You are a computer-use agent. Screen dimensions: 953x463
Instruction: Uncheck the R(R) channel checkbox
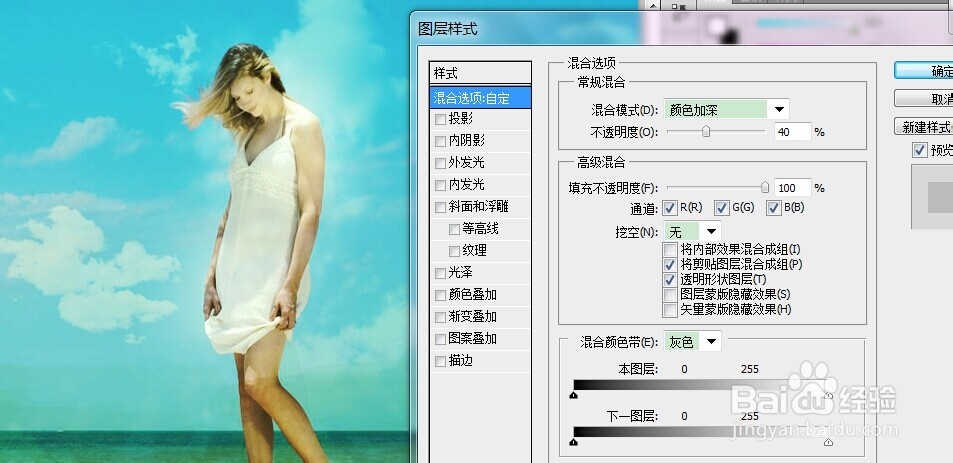(x=670, y=208)
